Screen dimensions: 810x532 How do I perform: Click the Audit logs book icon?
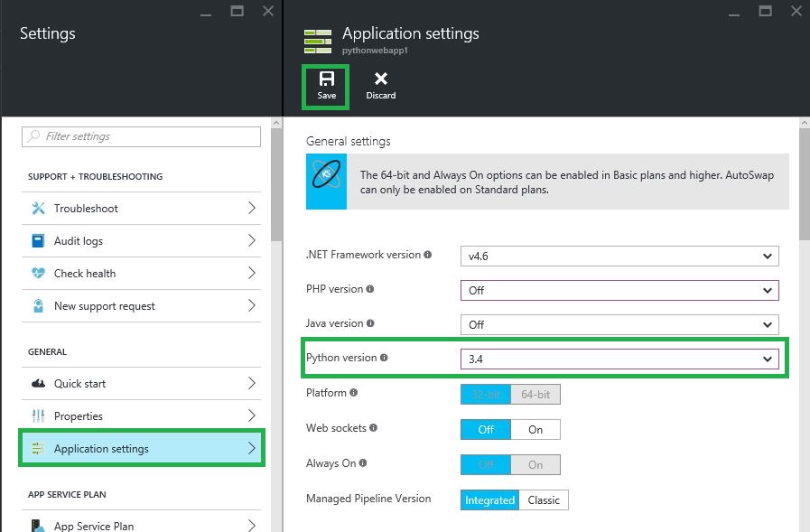[x=38, y=240]
